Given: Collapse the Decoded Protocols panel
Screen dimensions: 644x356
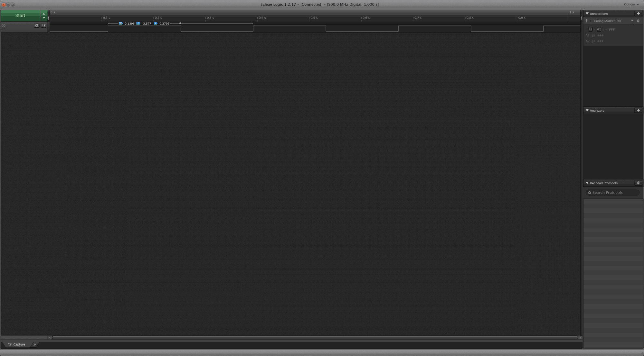Looking at the screenshot, I should pos(587,183).
